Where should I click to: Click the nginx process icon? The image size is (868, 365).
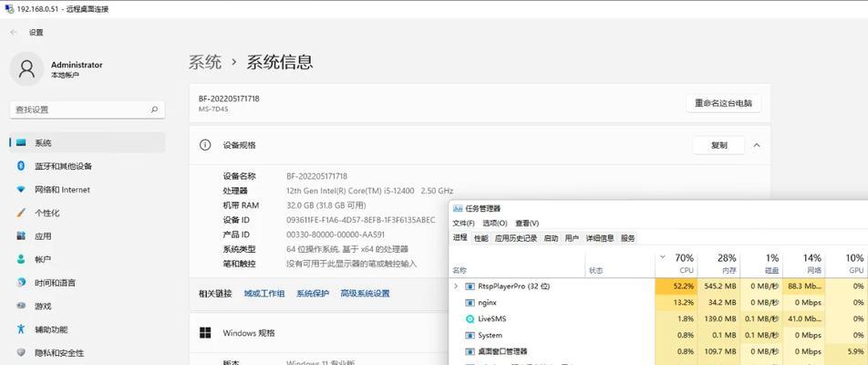coord(470,303)
